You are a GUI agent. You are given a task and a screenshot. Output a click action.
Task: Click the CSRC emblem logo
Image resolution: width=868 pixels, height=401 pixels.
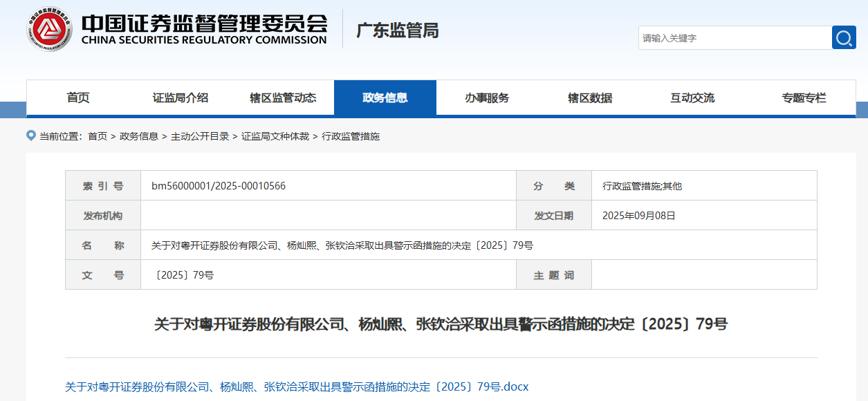[50, 28]
